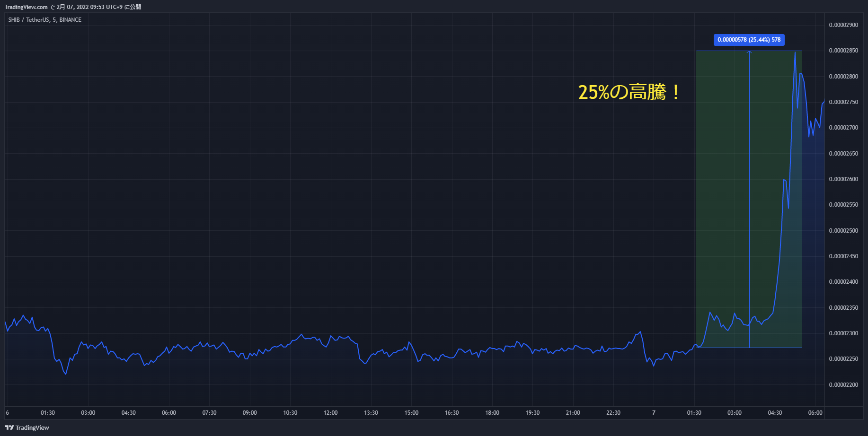Click the 0.00002450 price axis label
Viewport: 868px width, 436px height.
tap(843, 256)
